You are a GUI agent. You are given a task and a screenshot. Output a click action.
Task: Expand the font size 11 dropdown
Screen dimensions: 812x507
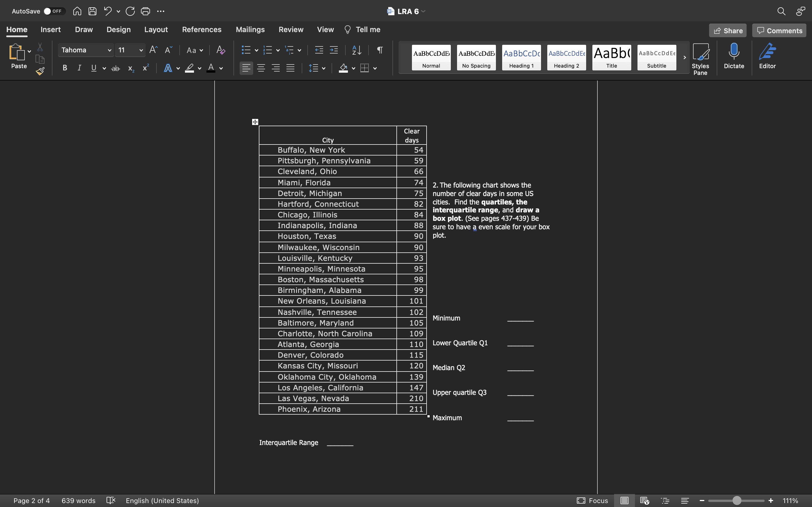pos(141,50)
